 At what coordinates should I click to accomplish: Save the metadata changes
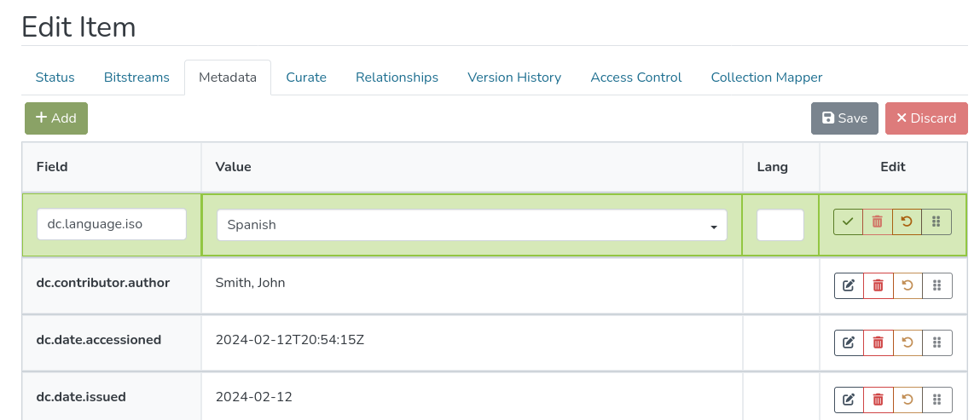pos(844,118)
